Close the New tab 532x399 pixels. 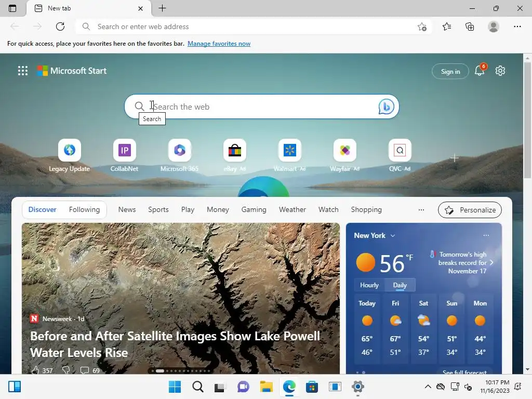(140, 8)
